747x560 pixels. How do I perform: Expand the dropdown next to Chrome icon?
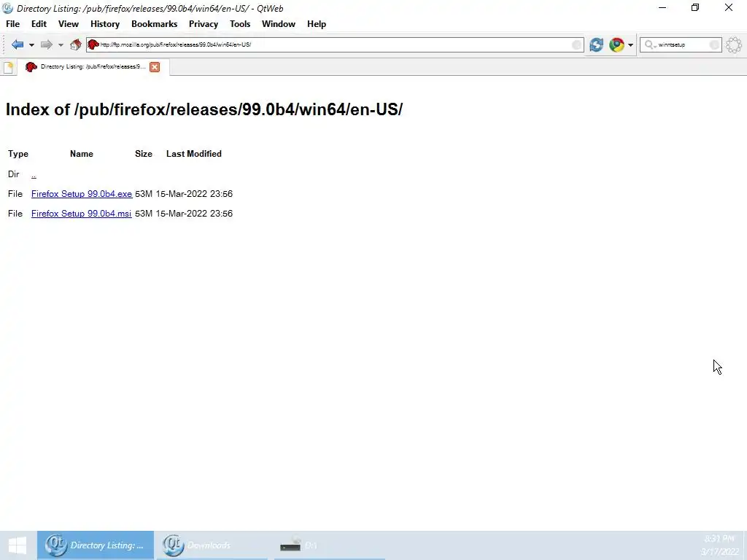[x=631, y=45]
